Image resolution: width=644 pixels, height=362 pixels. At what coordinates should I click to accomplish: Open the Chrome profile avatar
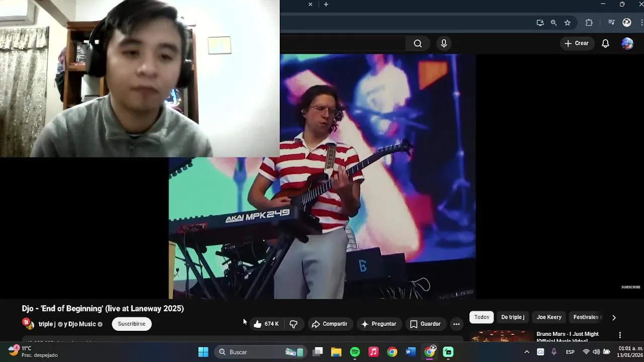626,23
